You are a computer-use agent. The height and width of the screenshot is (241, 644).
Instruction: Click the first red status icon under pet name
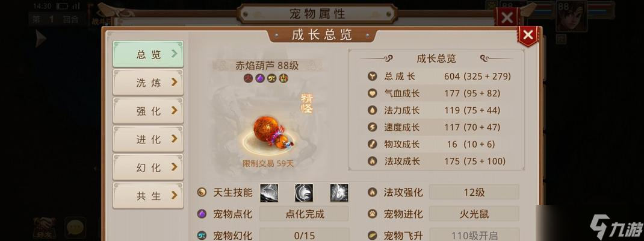click(247, 78)
